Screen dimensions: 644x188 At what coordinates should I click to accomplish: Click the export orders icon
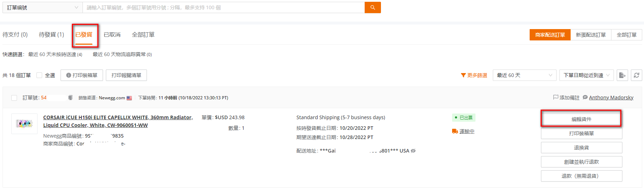[x=622, y=75]
